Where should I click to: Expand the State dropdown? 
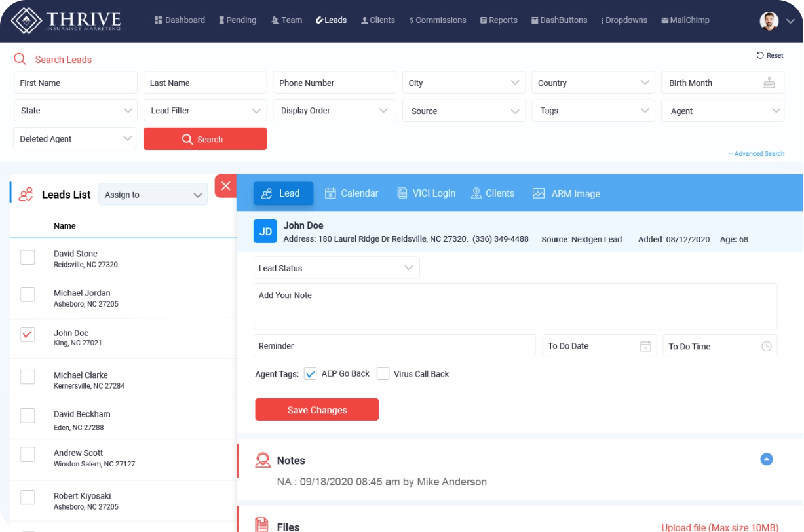[x=75, y=110]
